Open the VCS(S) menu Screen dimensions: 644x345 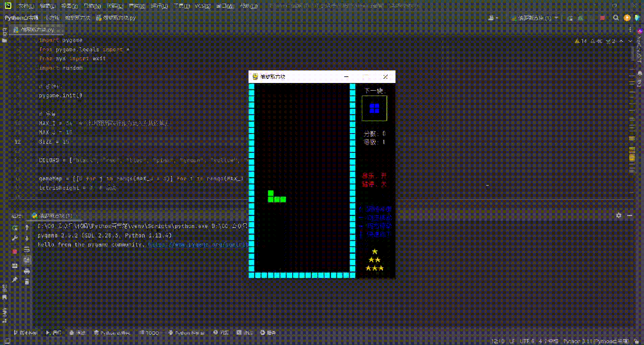[x=203, y=6]
